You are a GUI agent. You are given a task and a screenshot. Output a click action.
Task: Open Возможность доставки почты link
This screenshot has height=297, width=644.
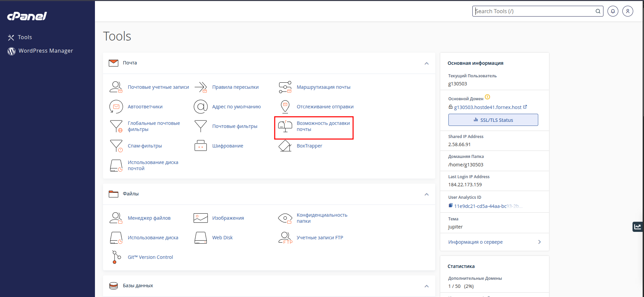pos(323,126)
